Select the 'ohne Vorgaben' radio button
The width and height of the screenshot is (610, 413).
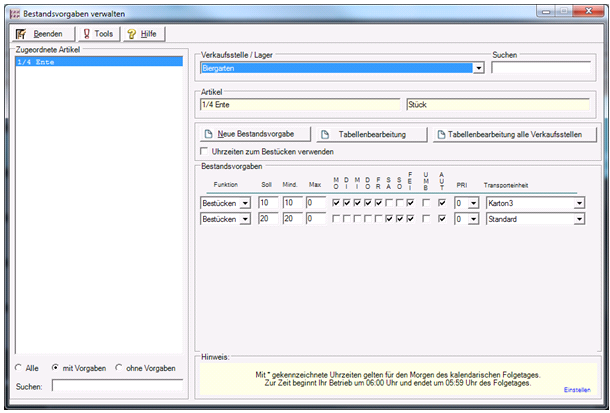coord(119,368)
